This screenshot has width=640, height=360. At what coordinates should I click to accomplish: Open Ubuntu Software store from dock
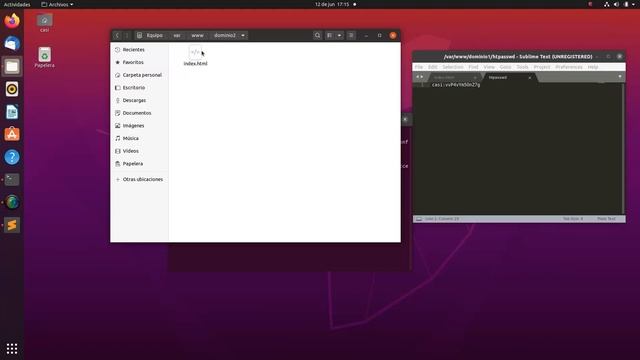[x=12, y=134]
